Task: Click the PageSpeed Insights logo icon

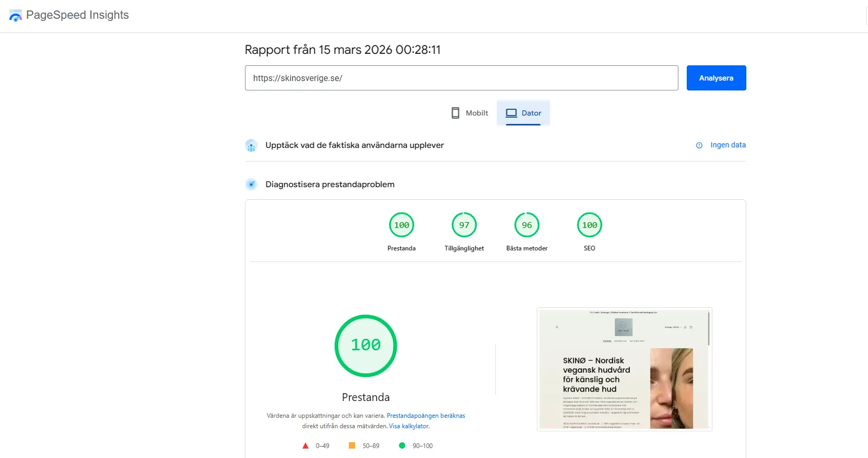Action: (16, 15)
